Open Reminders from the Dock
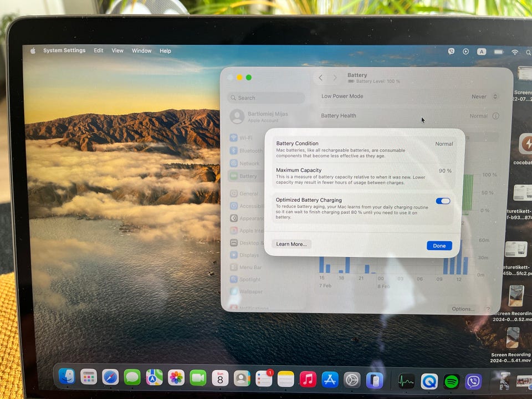This screenshot has width=532, height=399. (264, 378)
